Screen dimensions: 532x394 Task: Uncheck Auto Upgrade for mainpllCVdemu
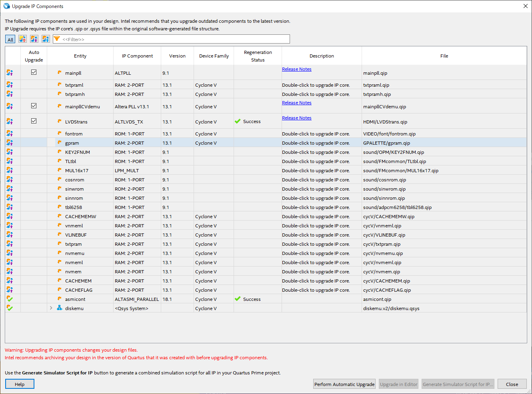(x=34, y=106)
